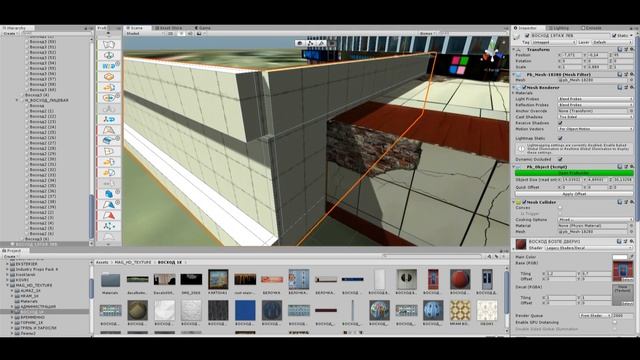Open Pb_Object script gear menu
This screenshot has width=640, height=360.
(631, 167)
